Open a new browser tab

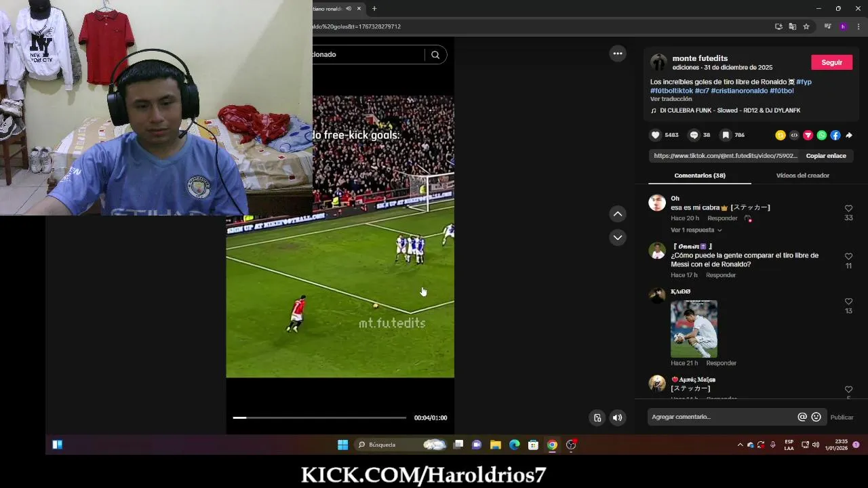click(x=374, y=9)
